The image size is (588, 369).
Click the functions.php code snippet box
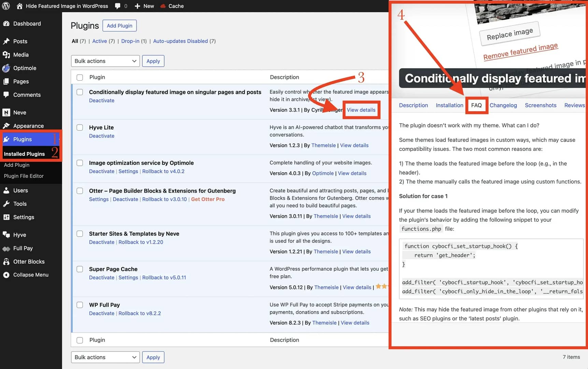(491, 269)
